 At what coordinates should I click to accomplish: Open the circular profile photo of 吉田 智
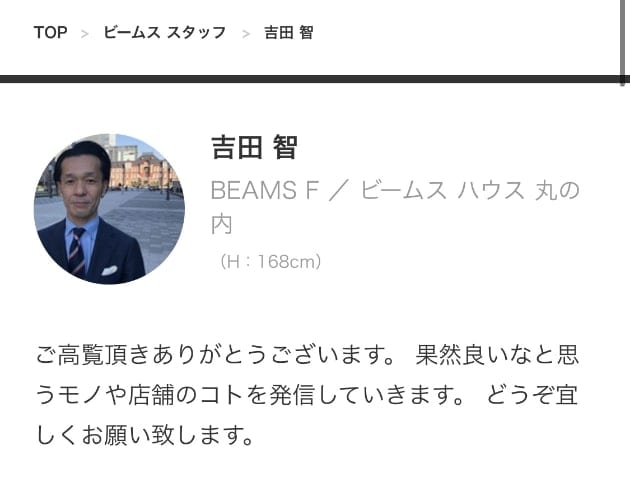pos(109,209)
